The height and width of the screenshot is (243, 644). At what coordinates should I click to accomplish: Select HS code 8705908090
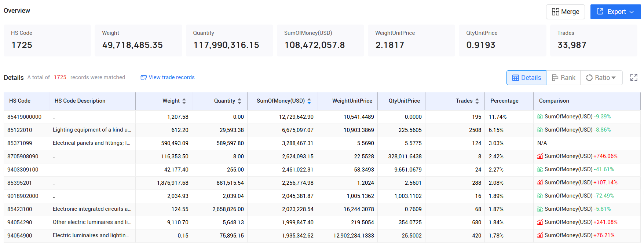[23, 157]
